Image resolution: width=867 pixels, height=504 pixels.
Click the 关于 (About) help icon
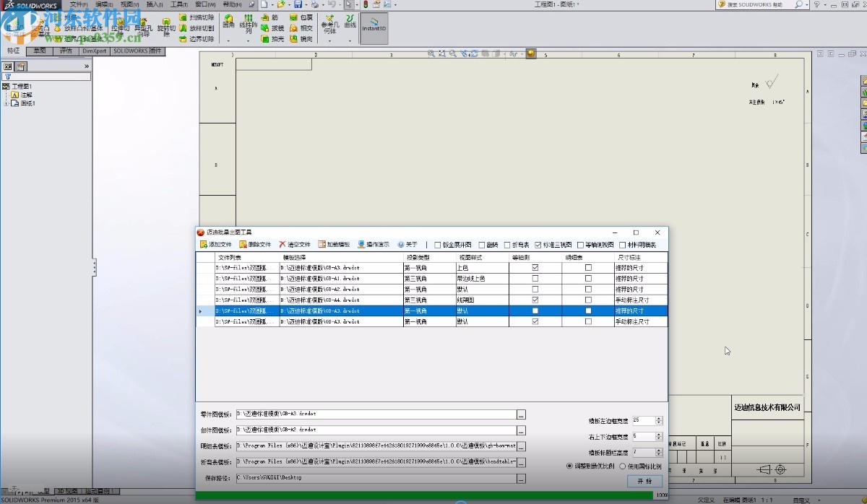point(401,245)
